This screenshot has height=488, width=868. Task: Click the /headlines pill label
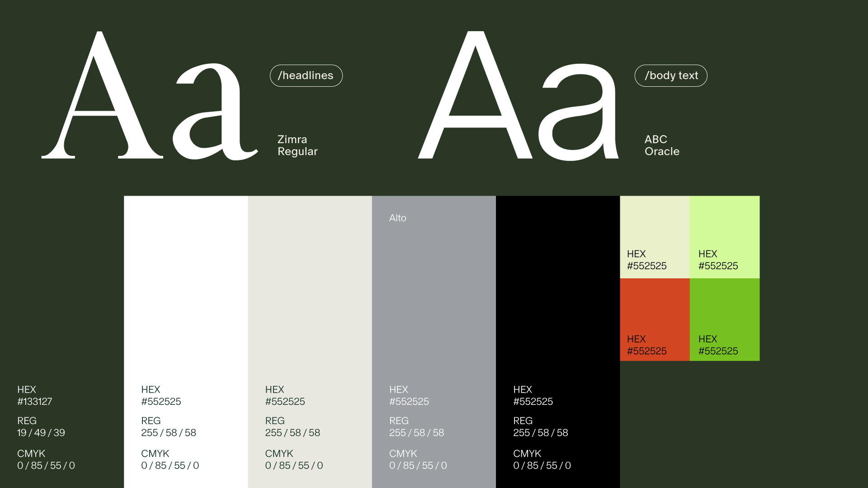pos(306,75)
